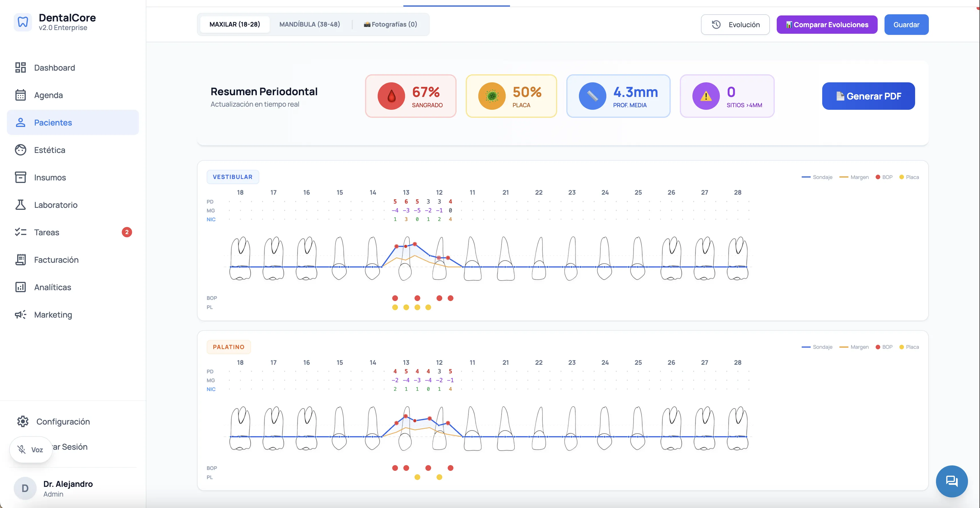980x508 pixels.
Task: Click the Marketing megaphone icon
Action: tap(21, 315)
